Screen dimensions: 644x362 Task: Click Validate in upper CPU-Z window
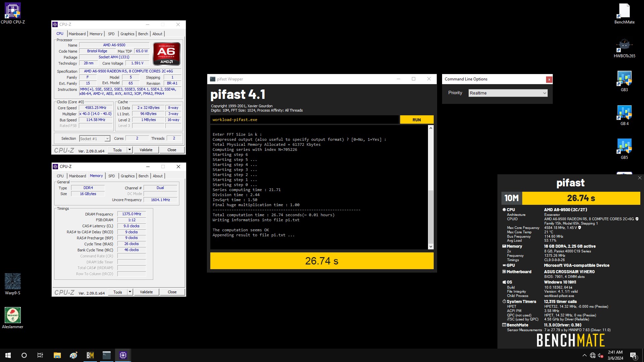[x=146, y=150]
